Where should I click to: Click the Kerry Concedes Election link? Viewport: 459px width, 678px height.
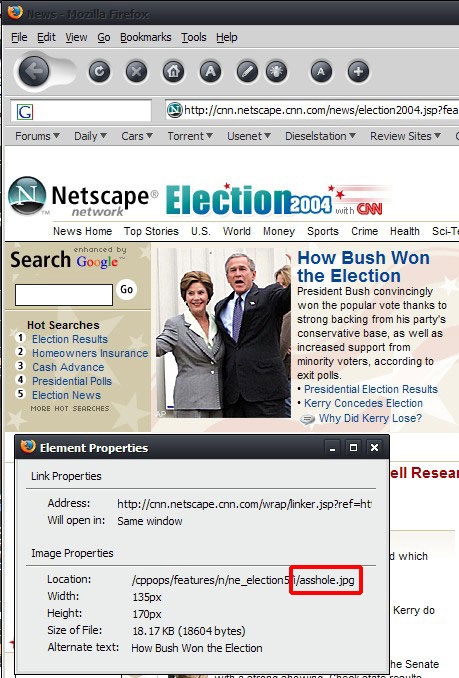363,403
